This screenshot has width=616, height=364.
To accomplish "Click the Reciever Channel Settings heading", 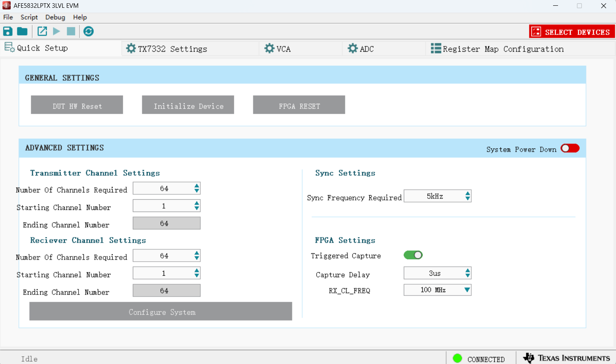I will click(88, 240).
